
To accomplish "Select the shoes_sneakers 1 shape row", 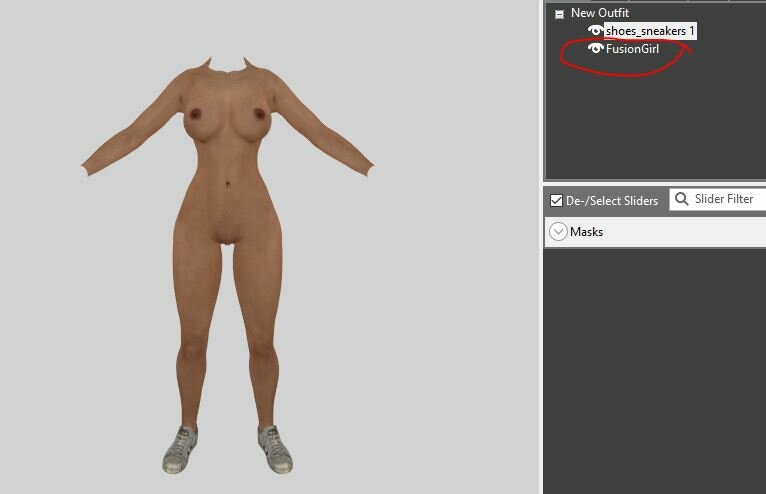I will pos(650,31).
